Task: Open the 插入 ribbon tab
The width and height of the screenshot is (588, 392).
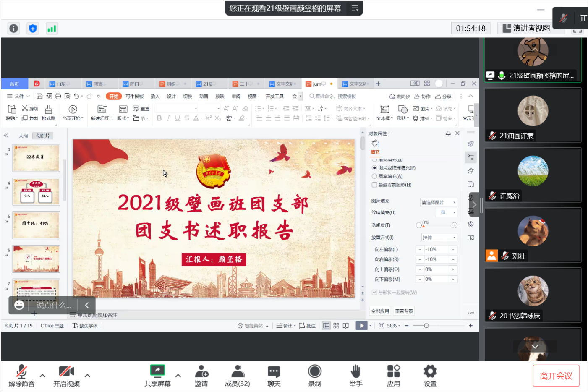Action: coord(155,96)
